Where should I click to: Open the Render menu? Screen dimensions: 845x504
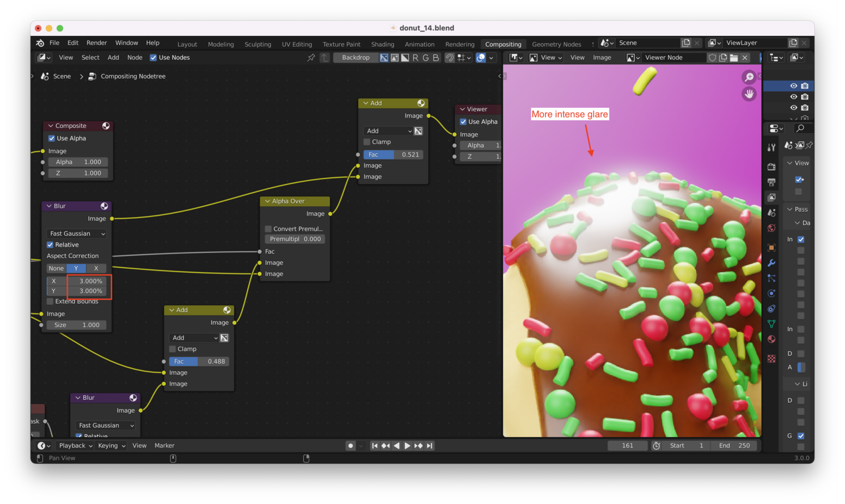[x=96, y=43]
